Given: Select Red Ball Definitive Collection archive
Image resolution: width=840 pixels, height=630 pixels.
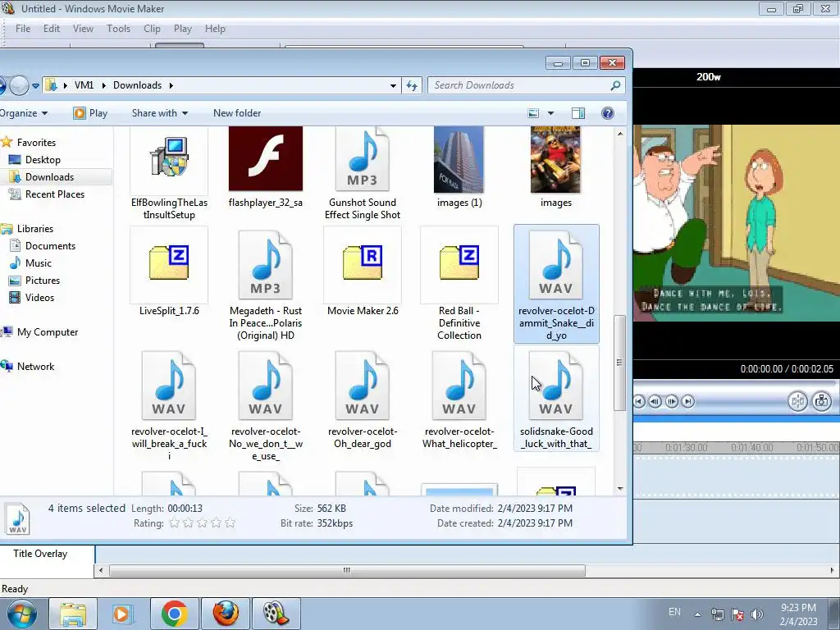Looking at the screenshot, I should tap(459, 284).
